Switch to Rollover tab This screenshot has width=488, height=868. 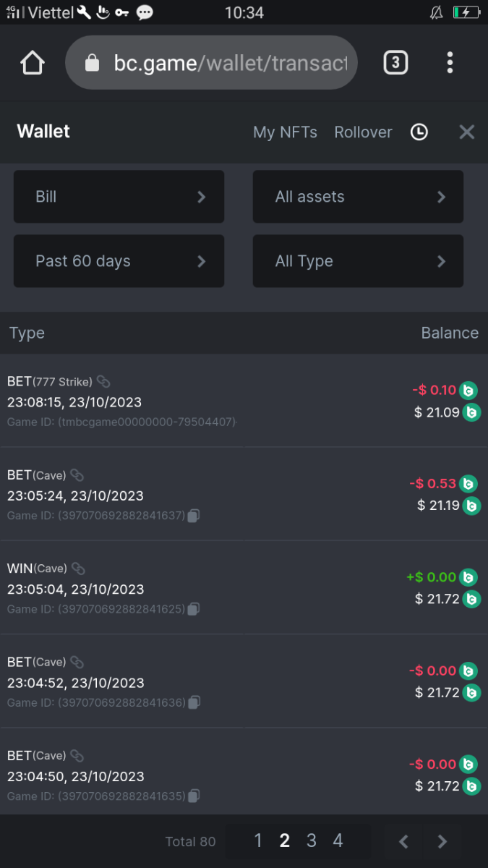coord(363,132)
